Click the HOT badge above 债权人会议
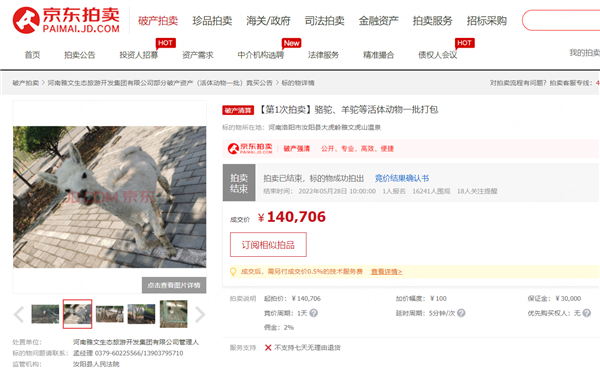Screen dimensions: 600x373 point(465,43)
